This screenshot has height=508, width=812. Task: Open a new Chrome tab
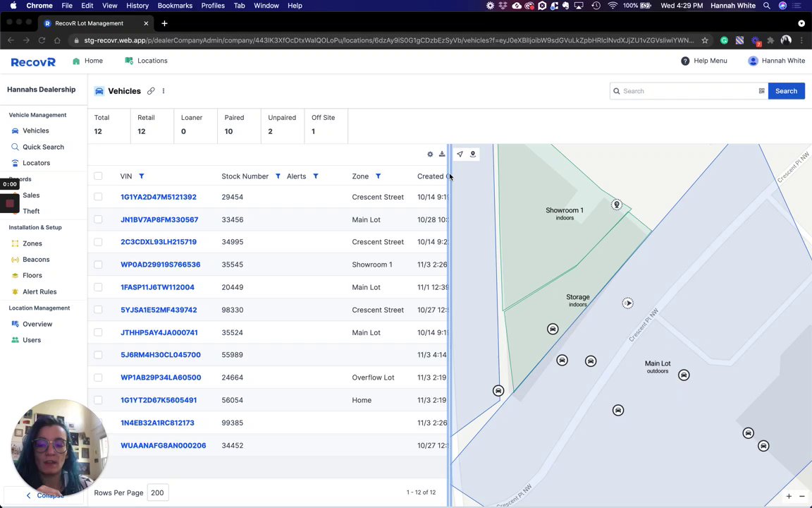click(x=164, y=23)
